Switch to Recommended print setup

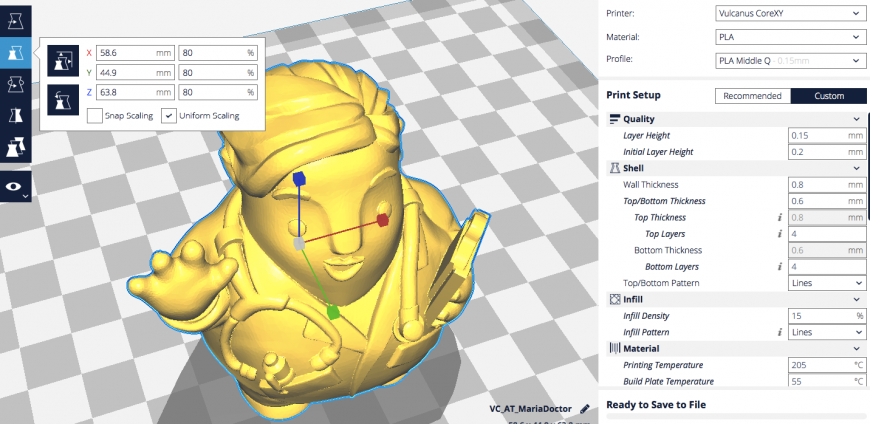pos(752,96)
